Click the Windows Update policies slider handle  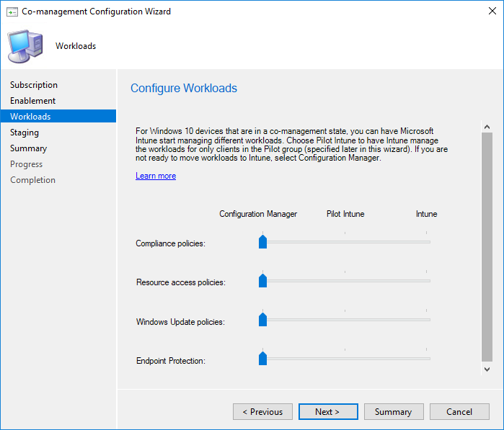tap(262, 320)
